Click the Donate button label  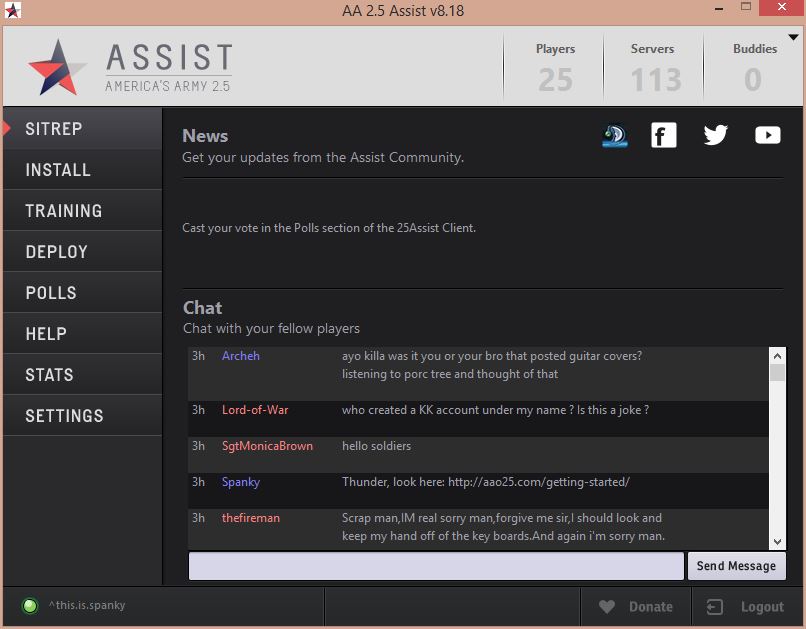coord(651,607)
